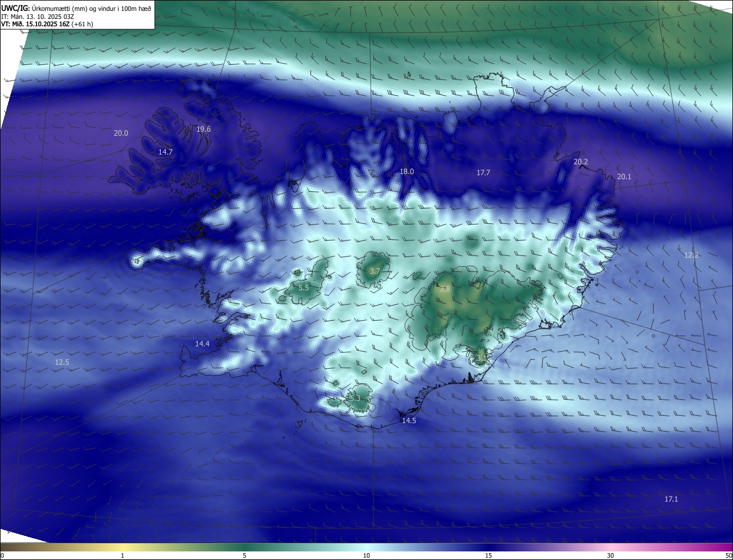Image resolution: width=733 pixels, height=560 pixels.
Task: Click the 20.2 value label
Action: tap(581, 161)
